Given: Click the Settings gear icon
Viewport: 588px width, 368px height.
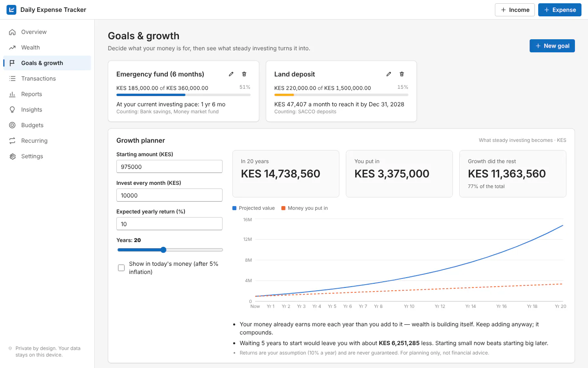Looking at the screenshot, I should [x=12, y=156].
